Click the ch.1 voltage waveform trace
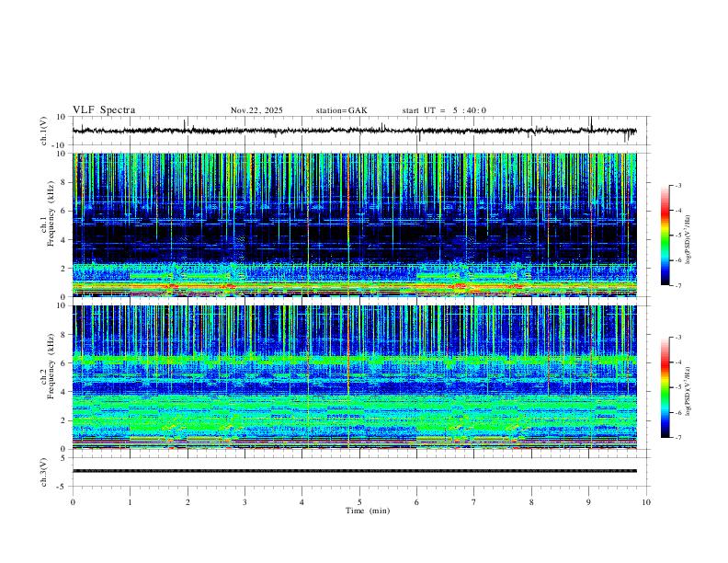 tap(354, 131)
